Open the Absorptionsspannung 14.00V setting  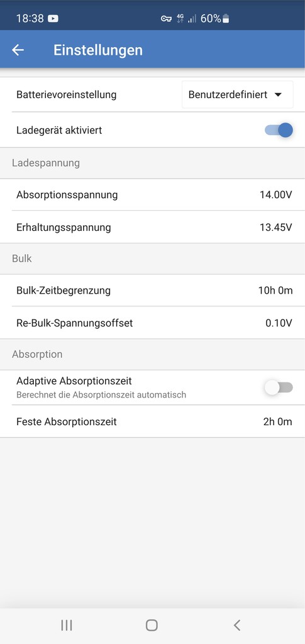coord(152,195)
